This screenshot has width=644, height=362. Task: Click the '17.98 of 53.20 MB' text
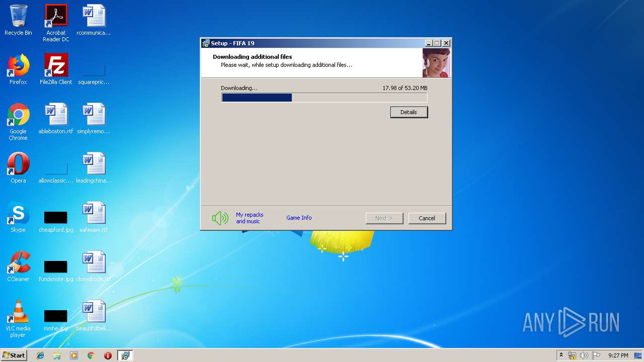click(x=405, y=88)
